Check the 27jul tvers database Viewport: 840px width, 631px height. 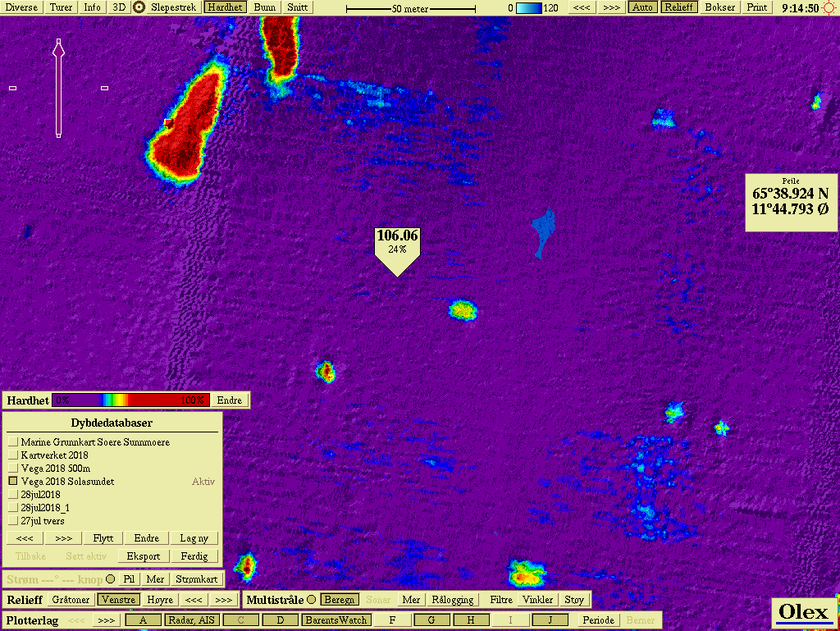(13, 521)
